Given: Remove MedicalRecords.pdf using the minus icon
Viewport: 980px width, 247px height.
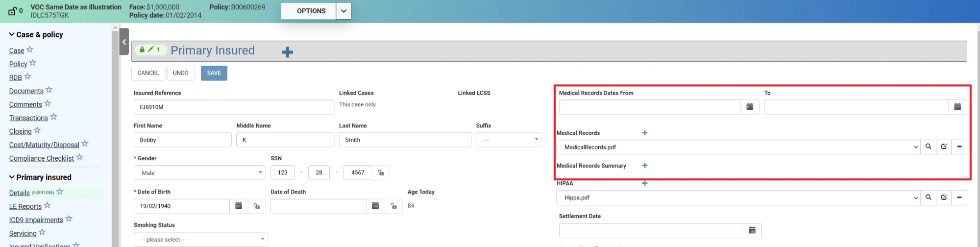Looking at the screenshot, I should point(959,147).
